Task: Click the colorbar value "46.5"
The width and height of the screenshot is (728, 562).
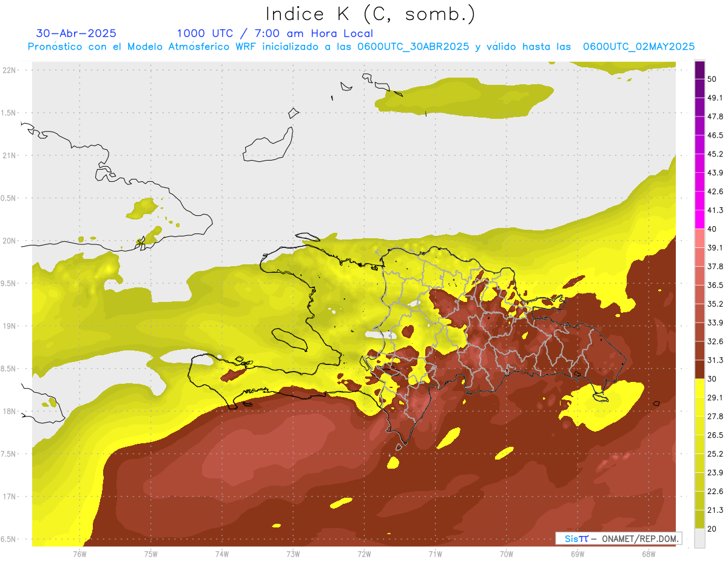Action: pyautogui.click(x=716, y=135)
